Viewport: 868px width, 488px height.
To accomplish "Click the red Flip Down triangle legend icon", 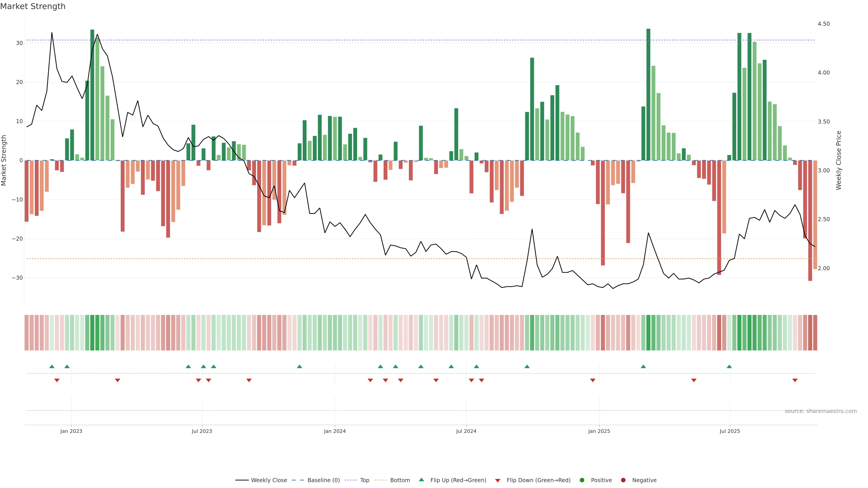I will point(498,480).
